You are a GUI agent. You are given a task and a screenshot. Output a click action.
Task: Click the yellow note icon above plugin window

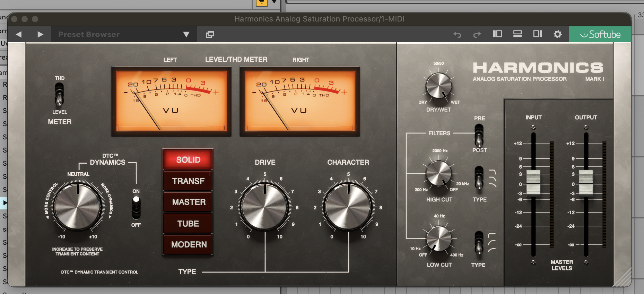coord(261,3)
